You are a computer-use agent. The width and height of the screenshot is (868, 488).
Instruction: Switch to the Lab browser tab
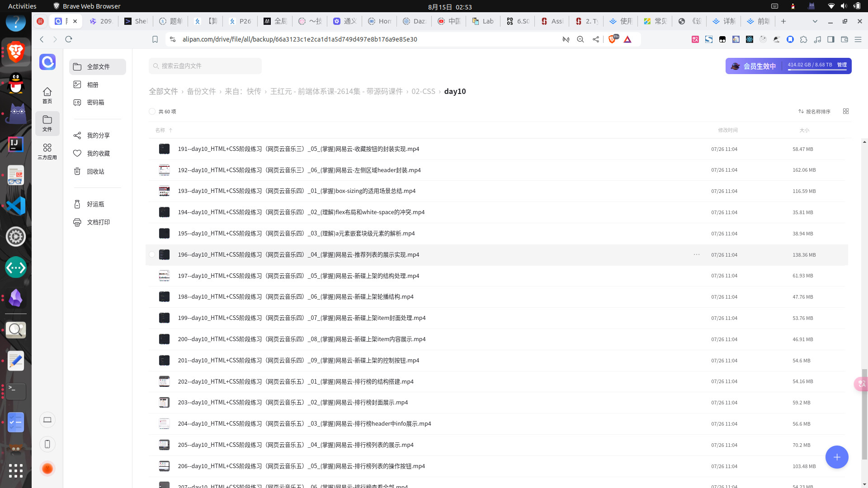point(483,21)
